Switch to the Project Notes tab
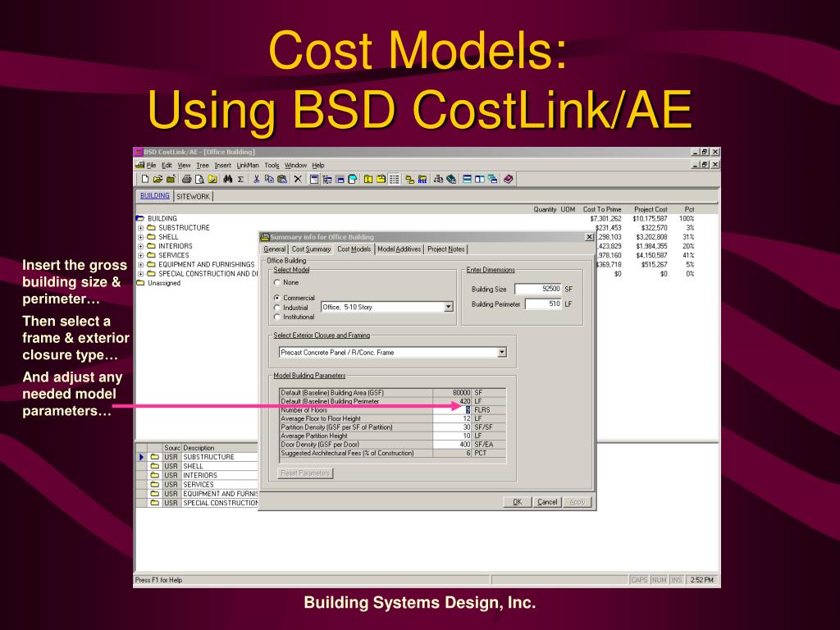Screen dimensions: 840x630 pos(446,249)
